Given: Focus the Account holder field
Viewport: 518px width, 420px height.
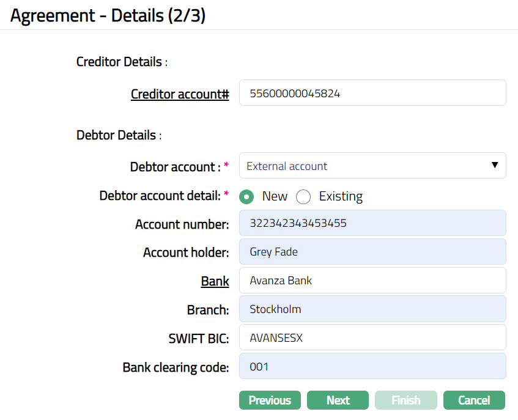Looking at the screenshot, I should (372, 252).
